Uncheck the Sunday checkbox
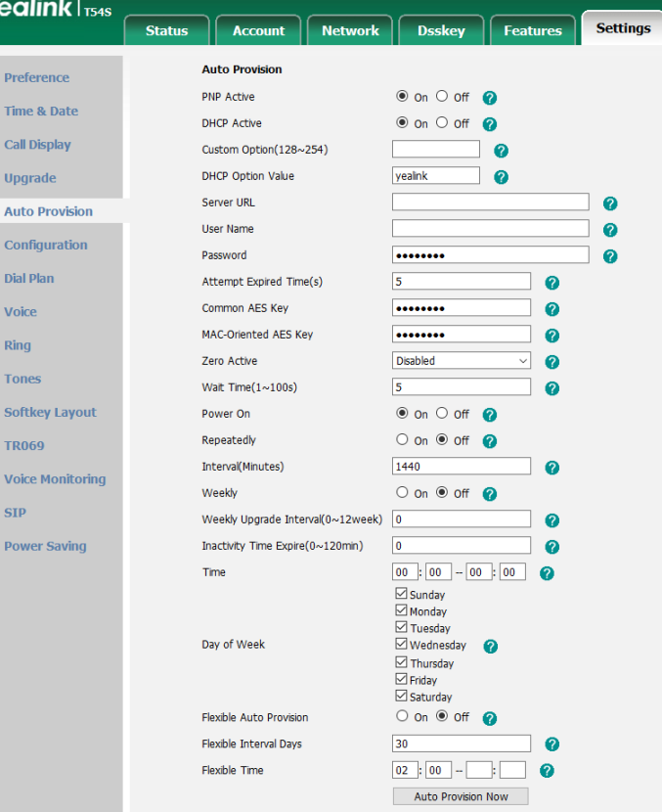Screen dimensions: 662x812 point(401,593)
